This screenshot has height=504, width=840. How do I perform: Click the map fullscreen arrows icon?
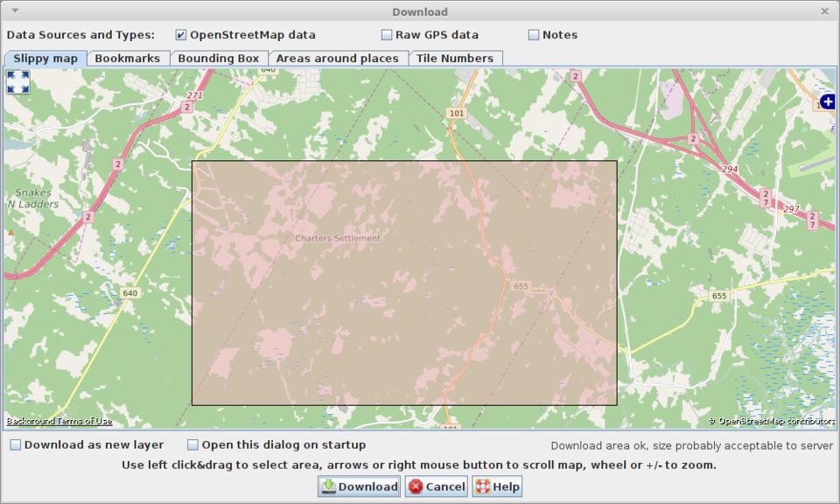click(x=17, y=81)
